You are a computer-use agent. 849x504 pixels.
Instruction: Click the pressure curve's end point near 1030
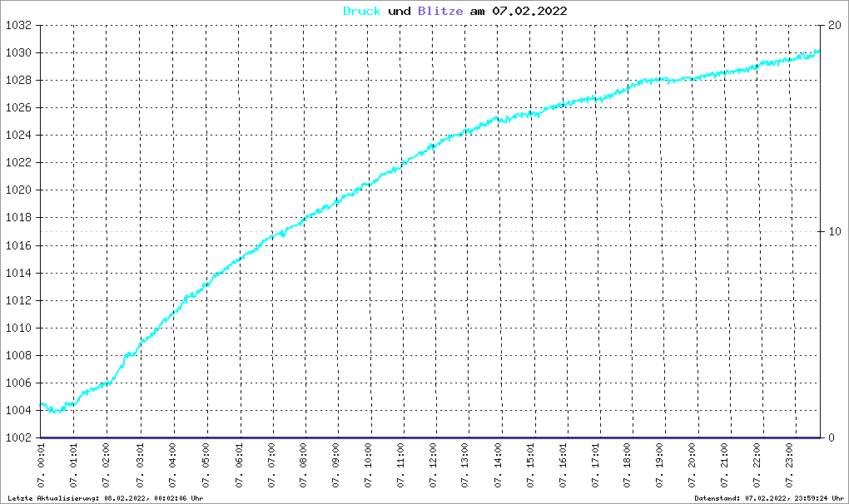coord(818,52)
